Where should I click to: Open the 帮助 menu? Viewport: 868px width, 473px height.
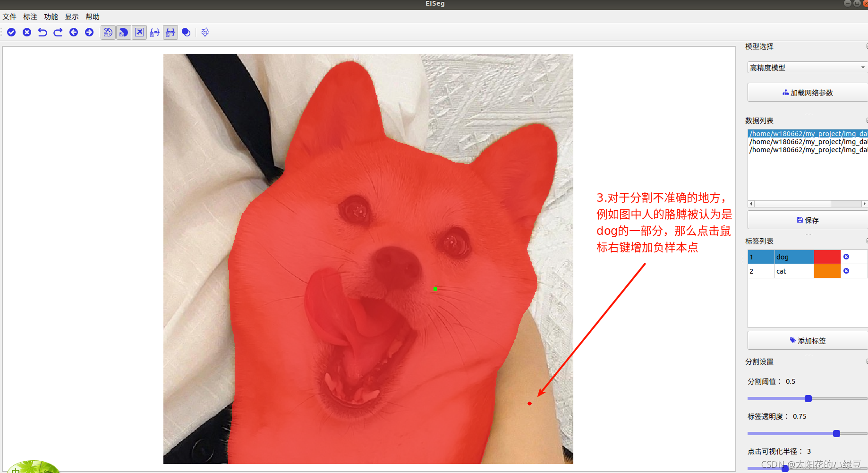93,17
